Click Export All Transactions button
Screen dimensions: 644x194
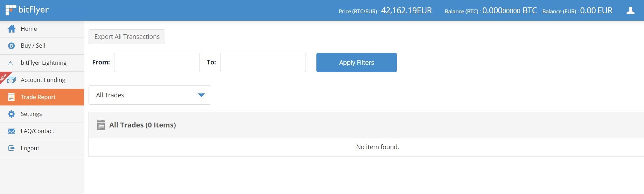pos(127,37)
